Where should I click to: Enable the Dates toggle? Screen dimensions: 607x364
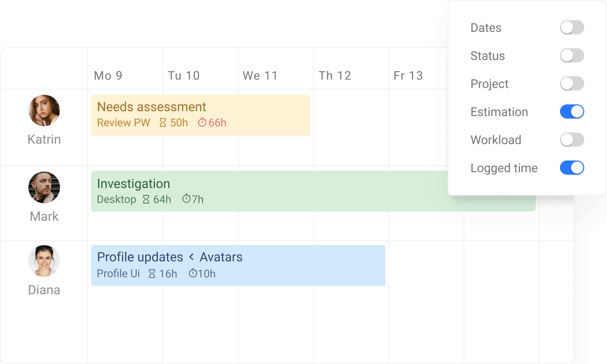pyautogui.click(x=572, y=28)
